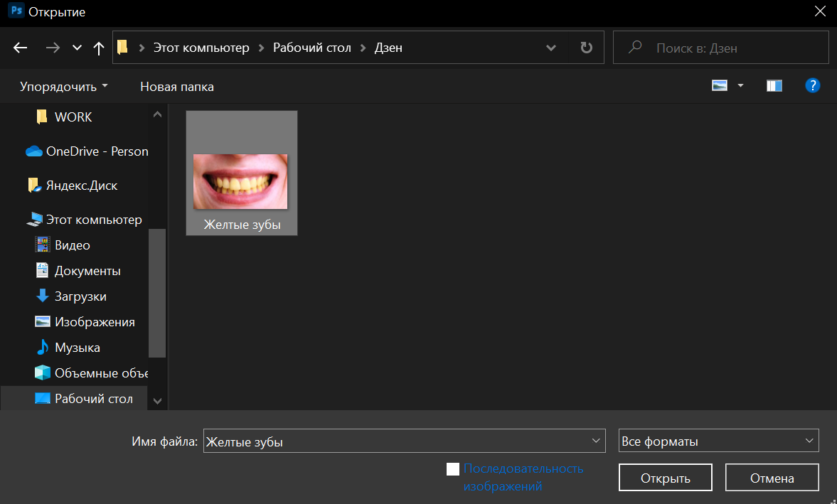Open the WORK folder in sidebar
This screenshot has height=504, width=837.
click(x=74, y=117)
